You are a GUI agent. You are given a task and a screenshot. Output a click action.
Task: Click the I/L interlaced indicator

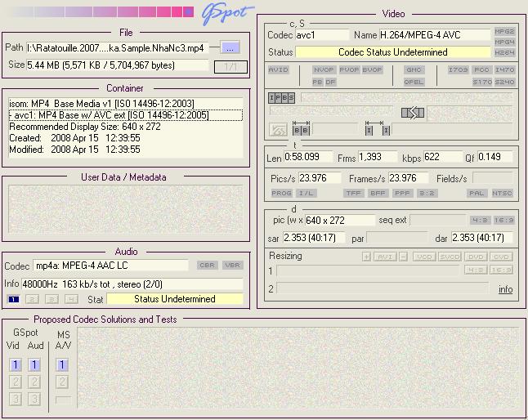tap(306, 193)
